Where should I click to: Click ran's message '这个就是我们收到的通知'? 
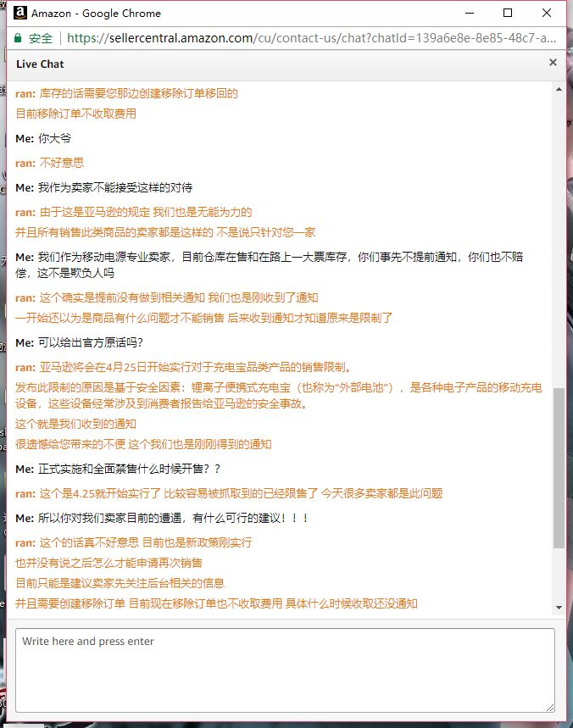point(75,424)
